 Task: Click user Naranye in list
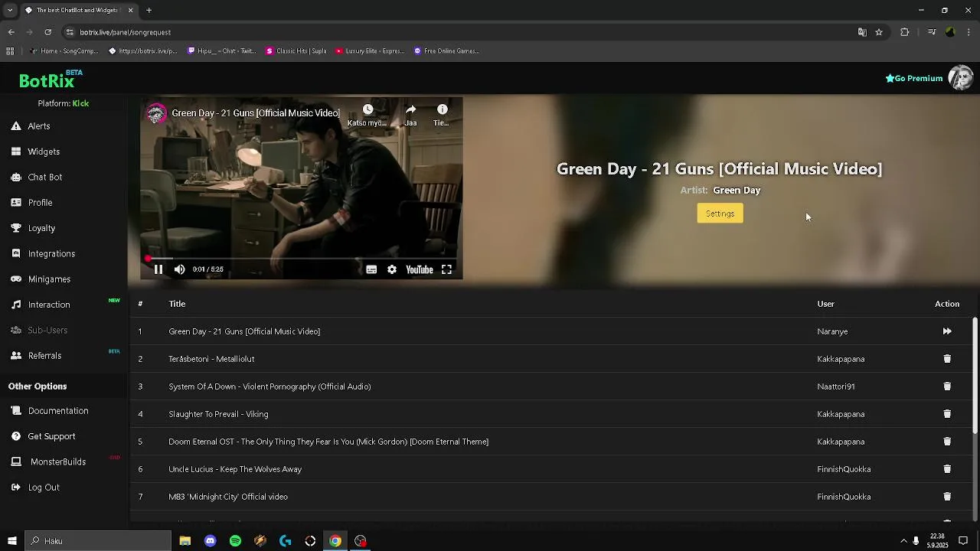[x=832, y=331]
